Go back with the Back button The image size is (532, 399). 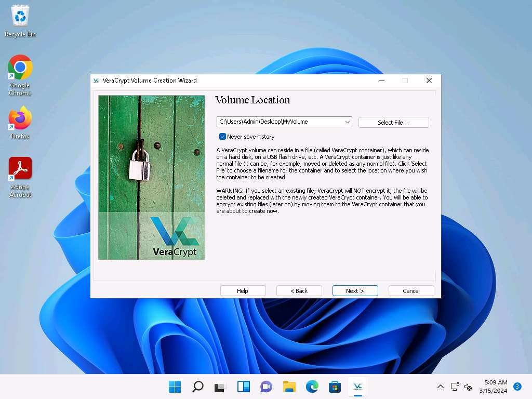click(x=299, y=291)
